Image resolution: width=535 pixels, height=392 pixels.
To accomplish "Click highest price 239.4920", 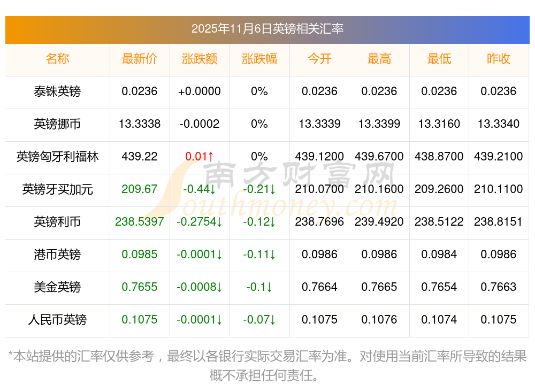I will (x=379, y=222).
